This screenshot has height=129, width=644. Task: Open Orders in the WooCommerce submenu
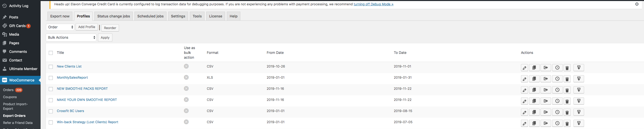8,90
